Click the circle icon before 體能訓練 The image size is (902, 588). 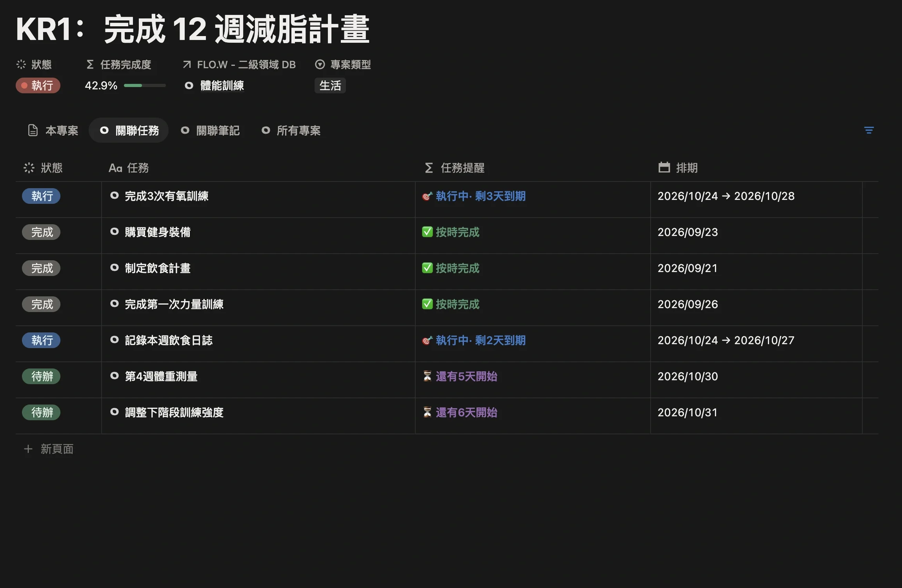189,85
